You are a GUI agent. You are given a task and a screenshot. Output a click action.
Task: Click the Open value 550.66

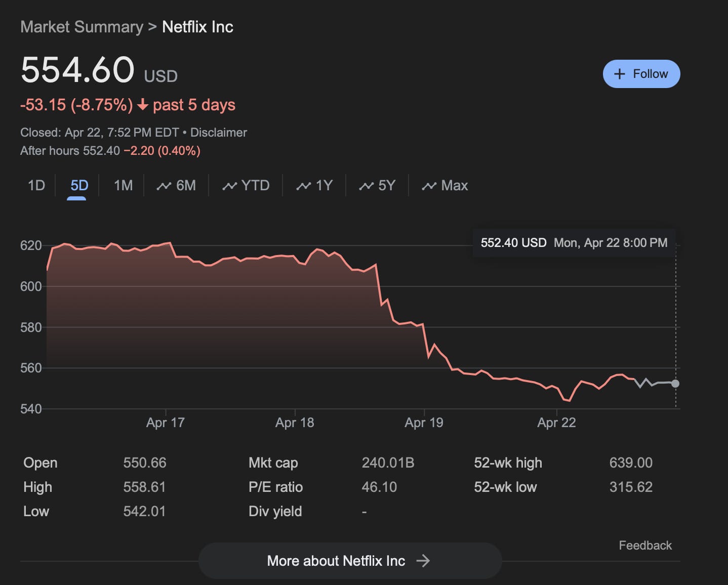pos(145,463)
